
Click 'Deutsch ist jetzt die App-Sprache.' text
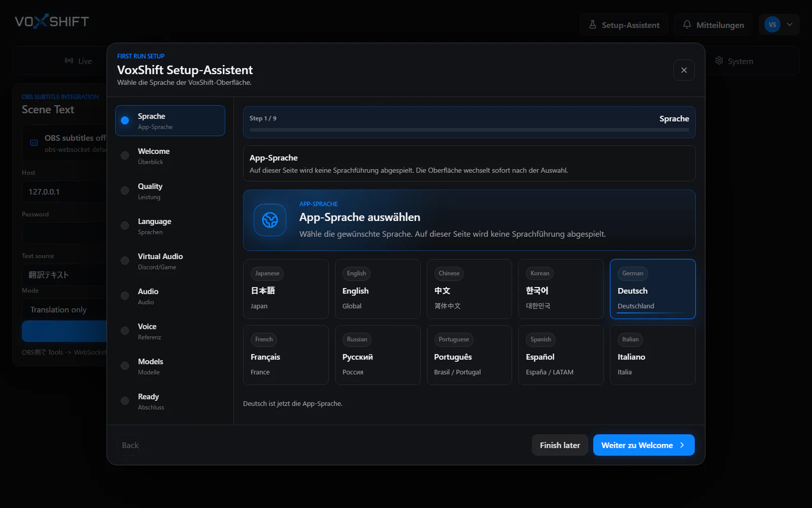(x=293, y=403)
